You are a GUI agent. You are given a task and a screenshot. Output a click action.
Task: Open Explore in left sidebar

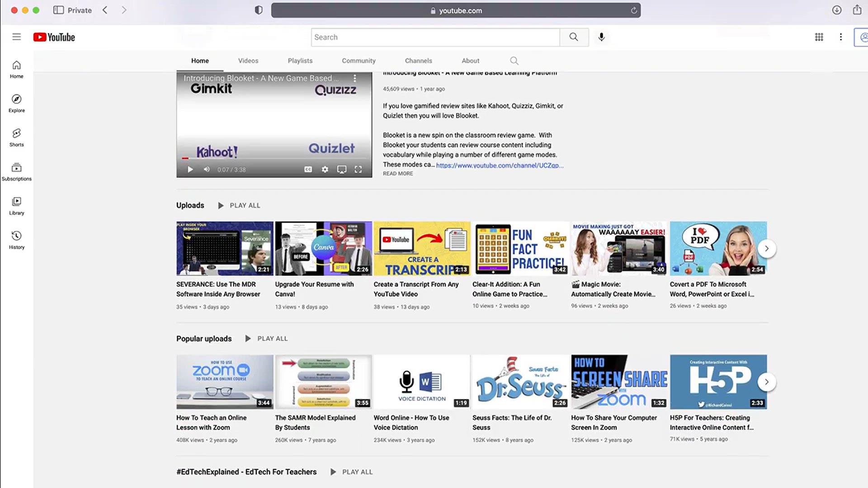pyautogui.click(x=17, y=103)
